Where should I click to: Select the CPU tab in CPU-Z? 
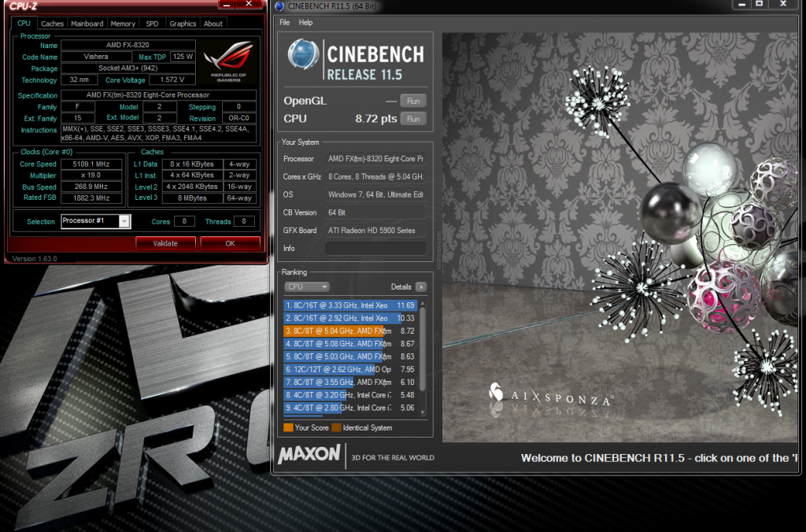click(24, 23)
